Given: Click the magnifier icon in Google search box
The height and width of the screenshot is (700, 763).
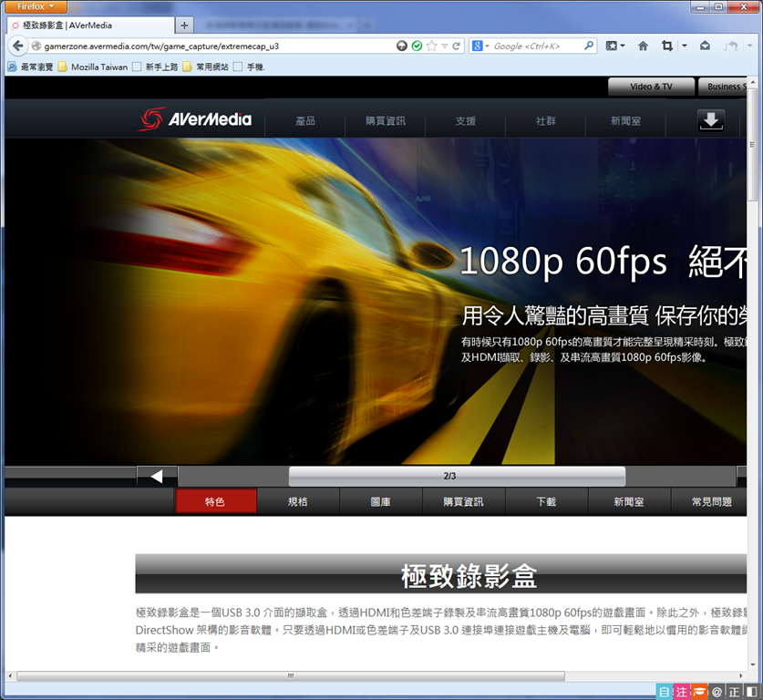Looking at the screenshot, I should (589, 46).
